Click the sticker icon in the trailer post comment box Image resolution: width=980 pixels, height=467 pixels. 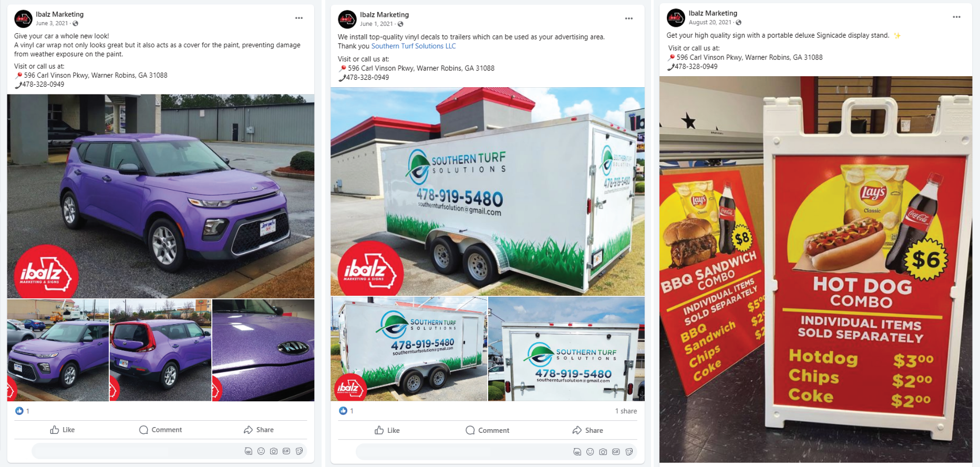point(629,452)
